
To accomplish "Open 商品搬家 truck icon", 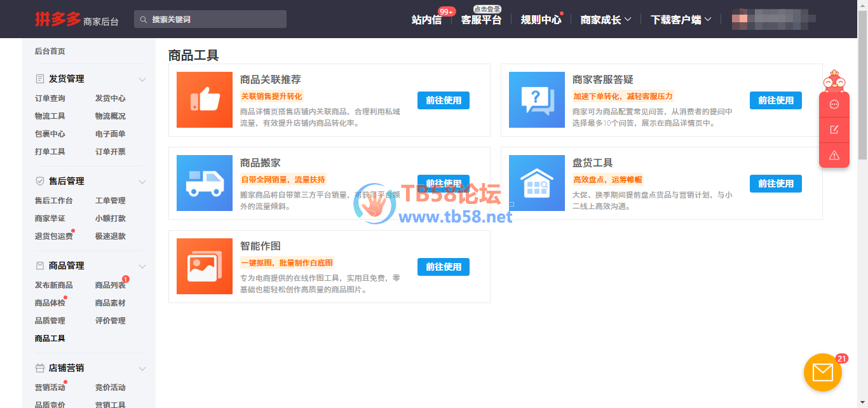I will pos(205,183).
